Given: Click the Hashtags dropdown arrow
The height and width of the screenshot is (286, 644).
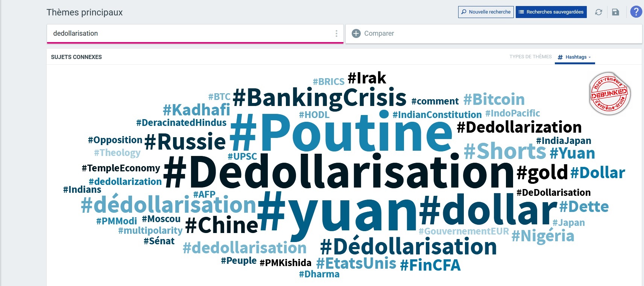Looking at the screenshot, I should 589,58.
